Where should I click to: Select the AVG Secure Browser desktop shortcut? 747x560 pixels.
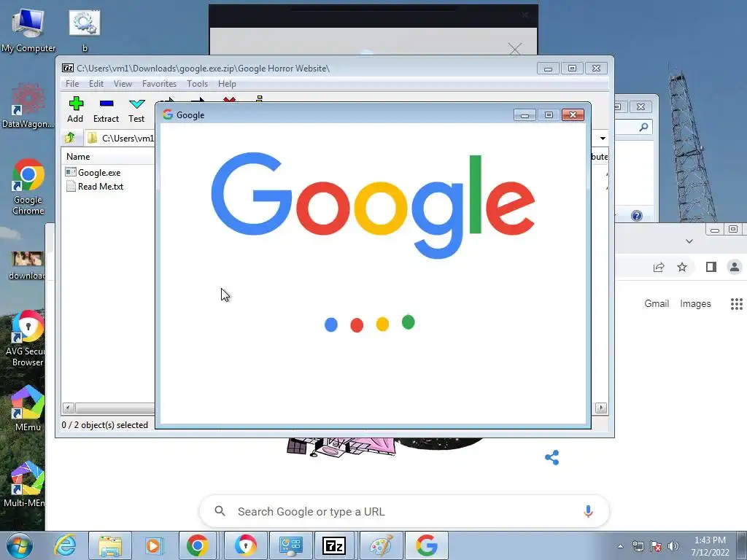pos(27,338)
